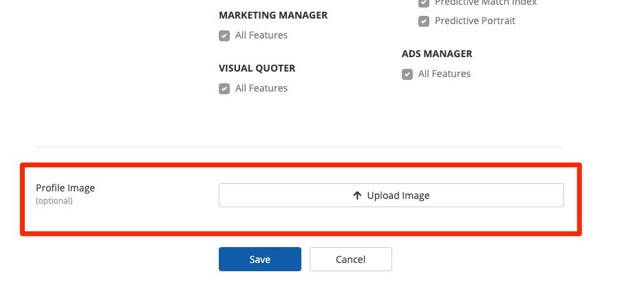Viewport: 644px width, 307px height.
Task: Select the Visual Quoter section heading
Action: pyautogui.click(x=257, y=68)
